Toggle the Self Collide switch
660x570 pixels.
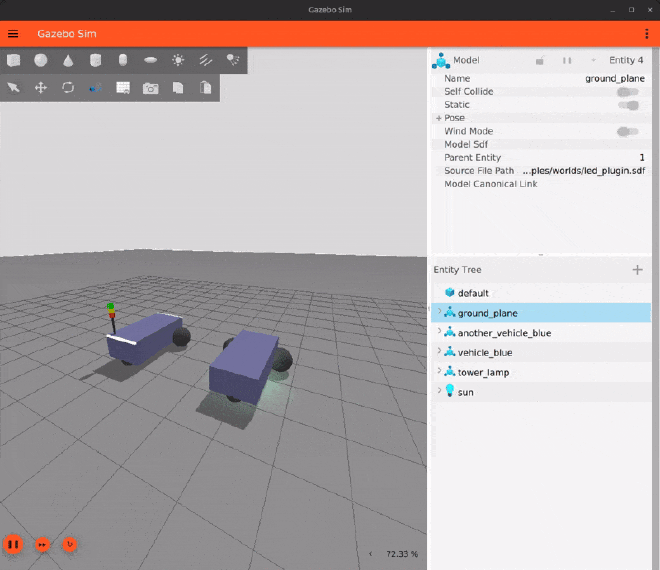pyautogui.click(x=627, y=92)
